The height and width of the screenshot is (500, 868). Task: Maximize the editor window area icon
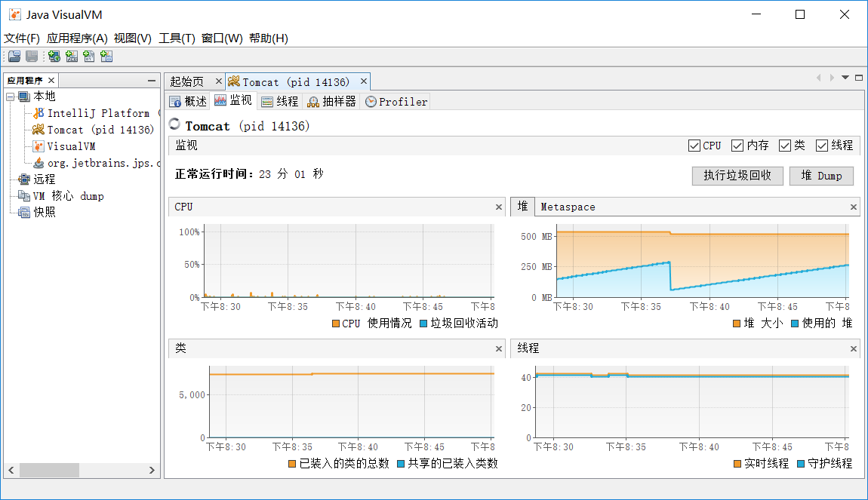pos(859,78)
